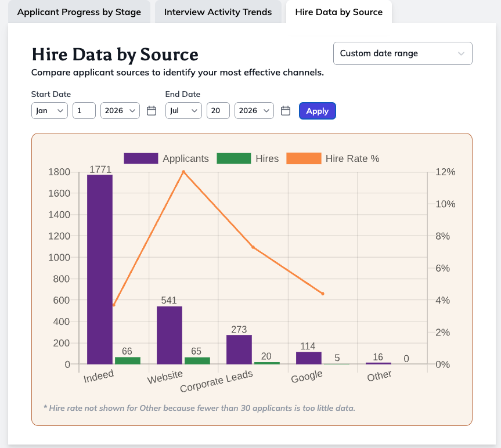Click the Website hire rate peak point
The image size is (501, 448).
click(x=183, y=172)
